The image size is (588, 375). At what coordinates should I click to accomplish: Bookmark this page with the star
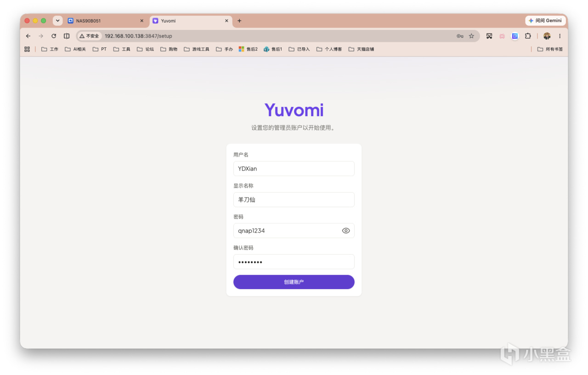tap(471, 36)
